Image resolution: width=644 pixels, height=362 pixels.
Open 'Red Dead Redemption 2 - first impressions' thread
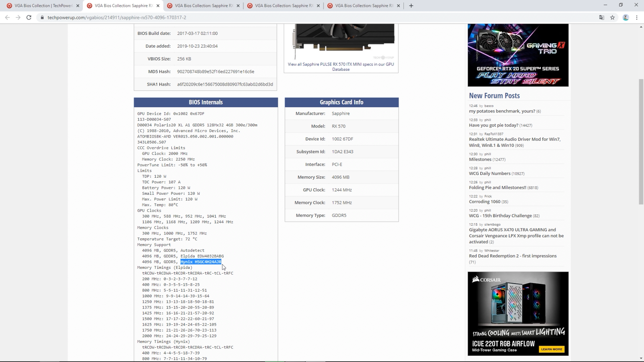point(513,256)
